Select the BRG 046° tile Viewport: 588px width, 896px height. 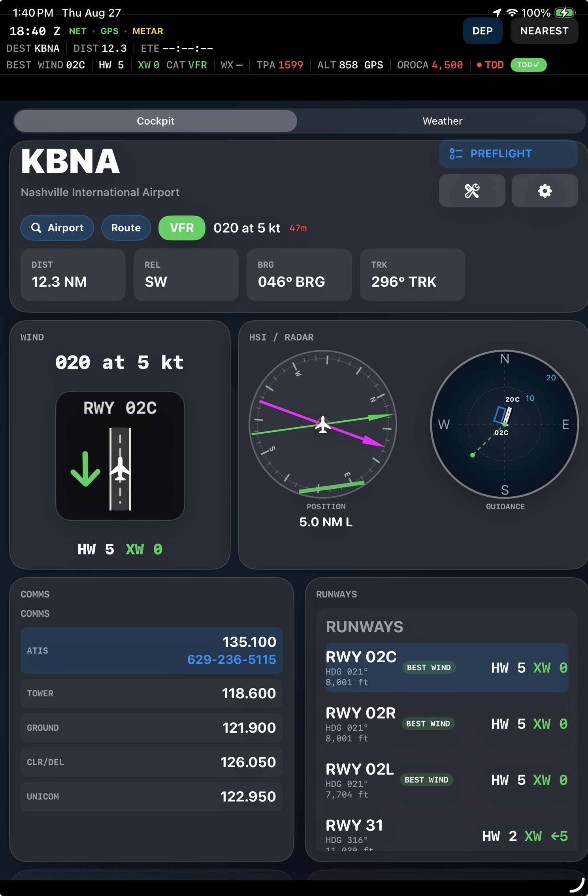(x=299, y=275)
